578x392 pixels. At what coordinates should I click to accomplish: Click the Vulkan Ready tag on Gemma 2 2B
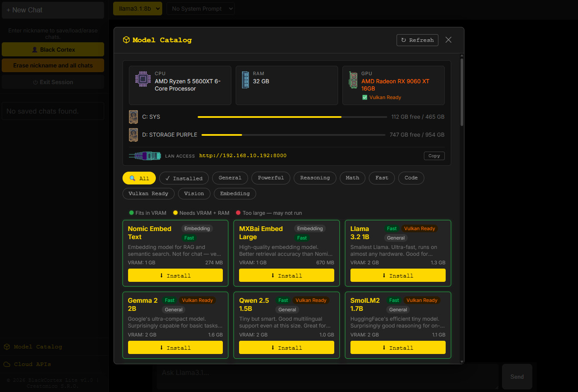[197, 300]
